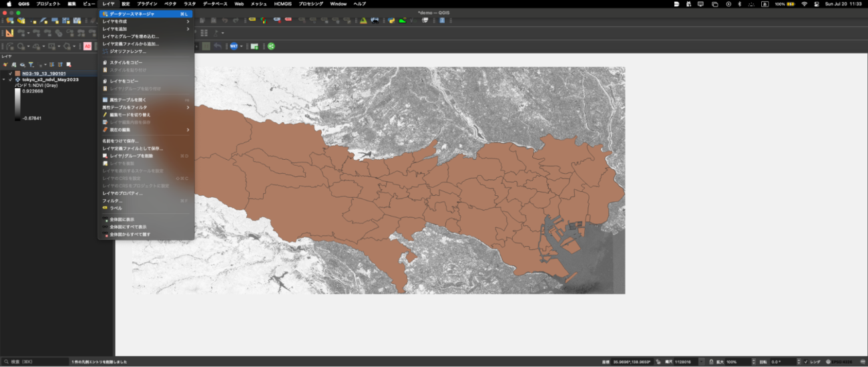Click the green share icon in toolbar
The height and width of the screenshot is (367, 868).
[271, 46]
